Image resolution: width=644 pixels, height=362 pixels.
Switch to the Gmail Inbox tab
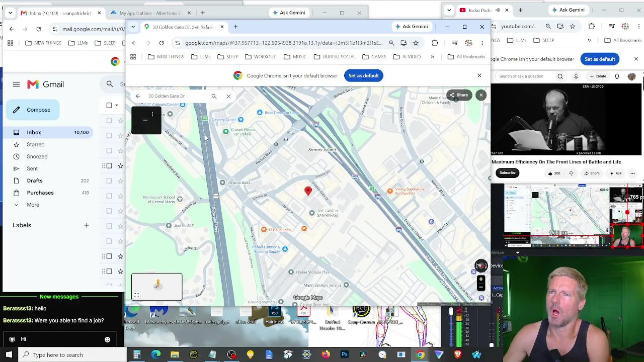59,13
